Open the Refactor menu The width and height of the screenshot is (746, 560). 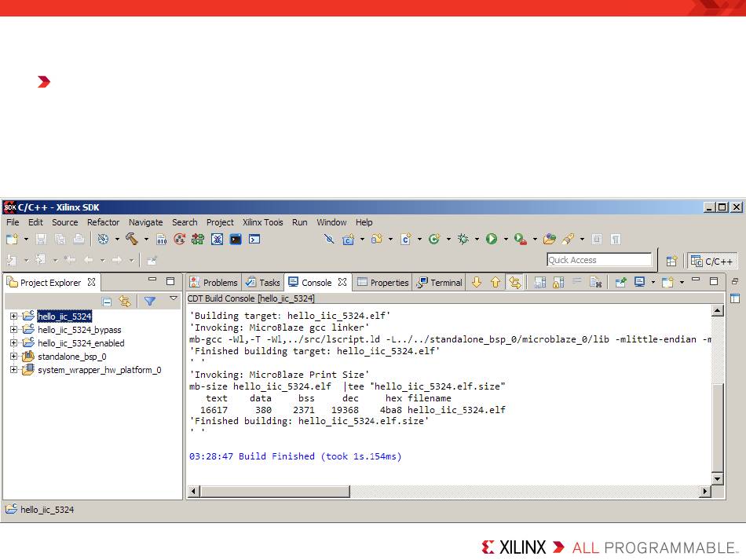pyautogui.click(x=103, y=222)
